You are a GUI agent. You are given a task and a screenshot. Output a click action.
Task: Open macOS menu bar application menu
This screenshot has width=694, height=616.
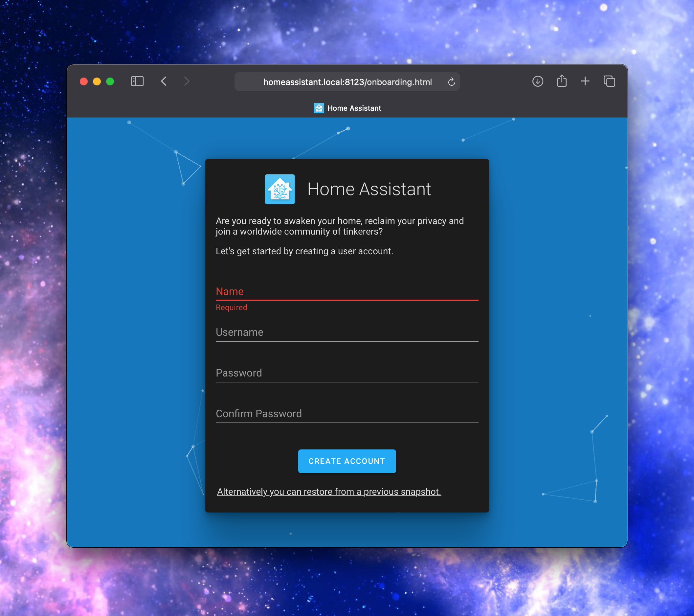click(x=0, y=0)
